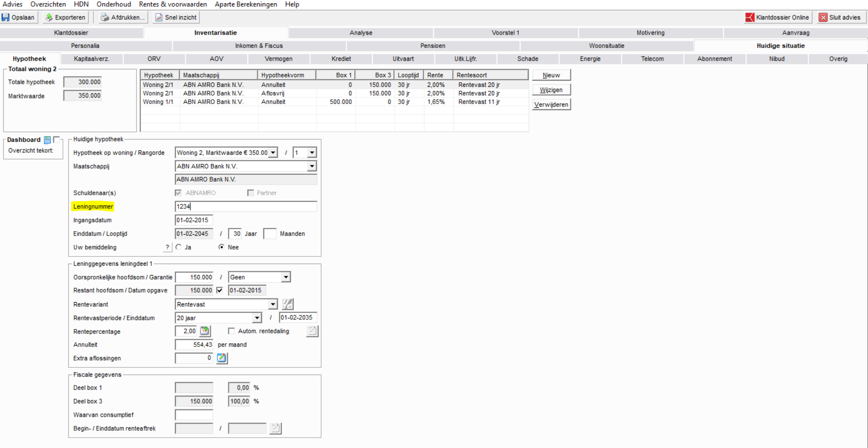Toggle the Dashboard checkbox
868x448 pixels.
(56, 140)
